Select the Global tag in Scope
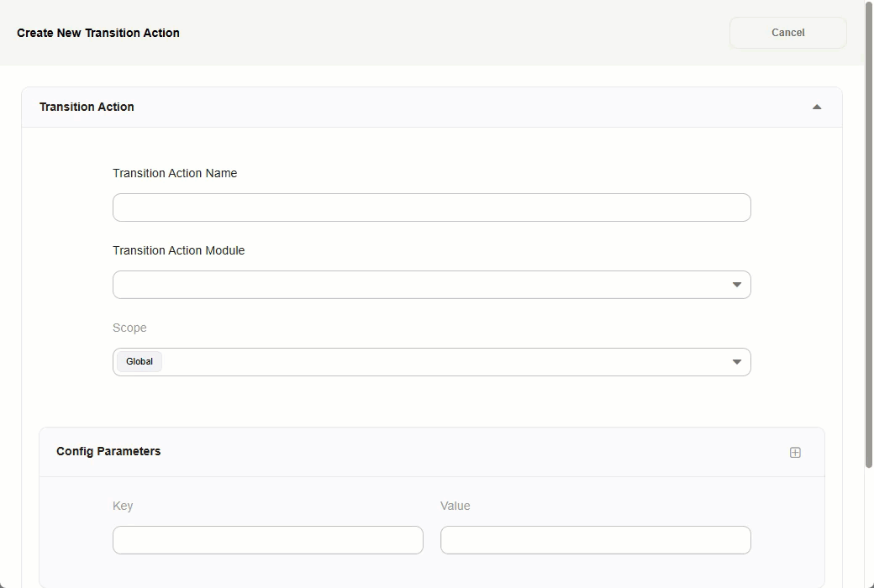The image size is (874, 588). [140, 362]
